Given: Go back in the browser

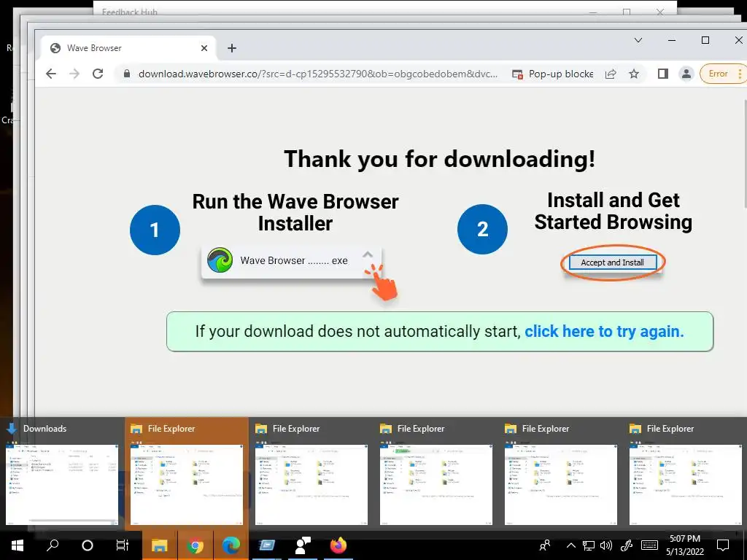Looking at the screenshot, I should (x=51, y=74).
